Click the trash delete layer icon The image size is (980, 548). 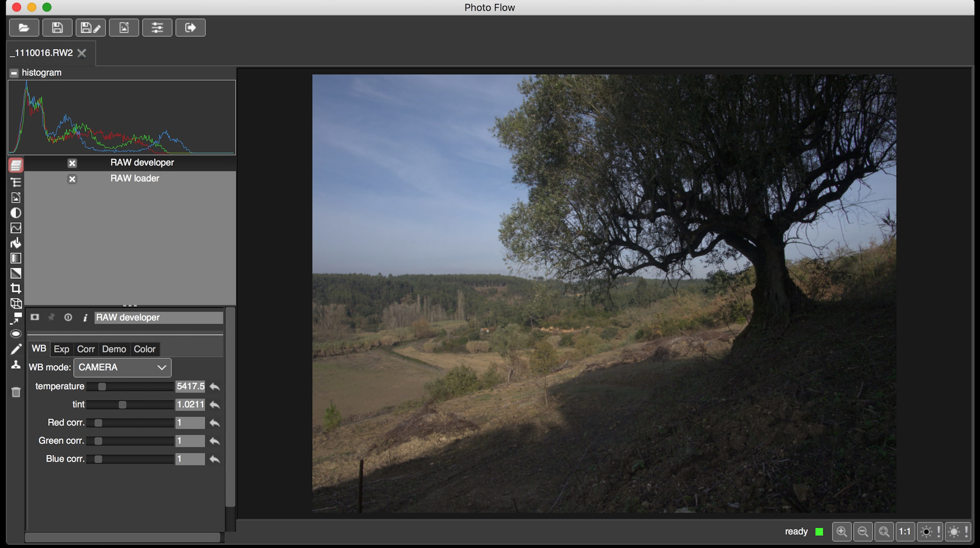click(16, 392)
